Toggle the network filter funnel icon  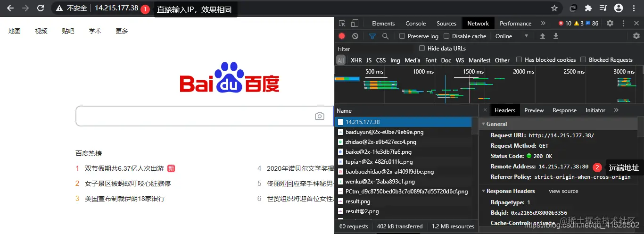coord(372,36)
